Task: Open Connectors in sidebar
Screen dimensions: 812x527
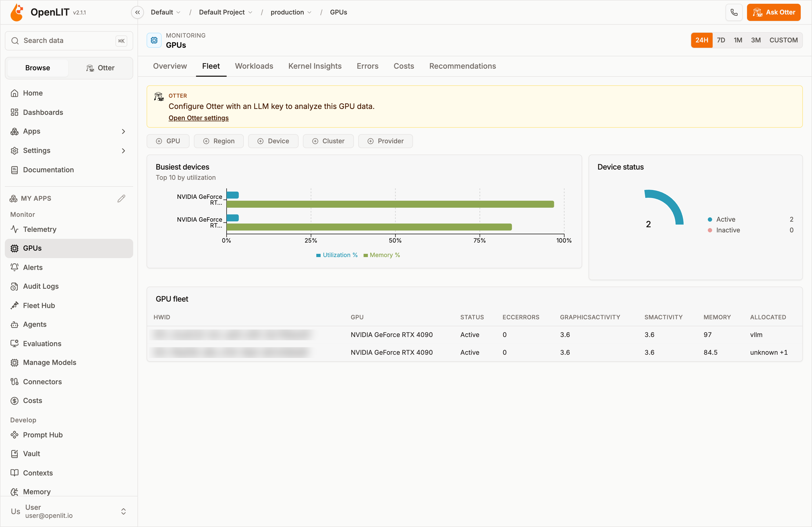Action: [x=69, y=382]
